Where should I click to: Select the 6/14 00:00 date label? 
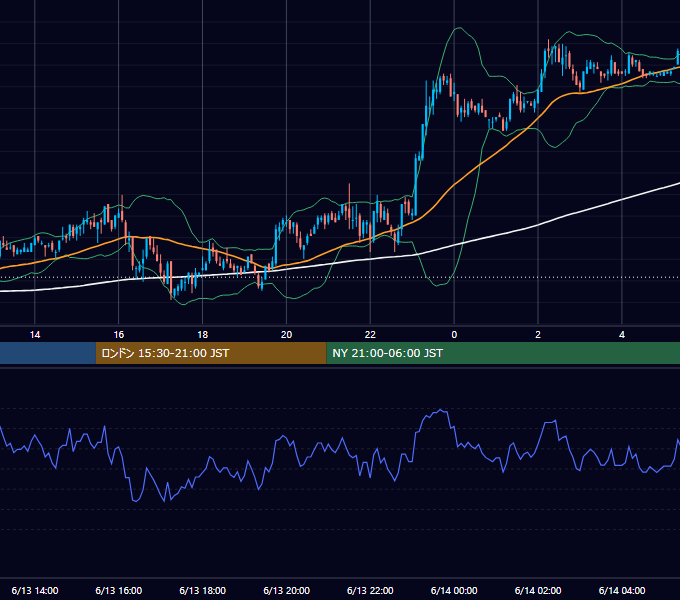click(x=454, y=590)
